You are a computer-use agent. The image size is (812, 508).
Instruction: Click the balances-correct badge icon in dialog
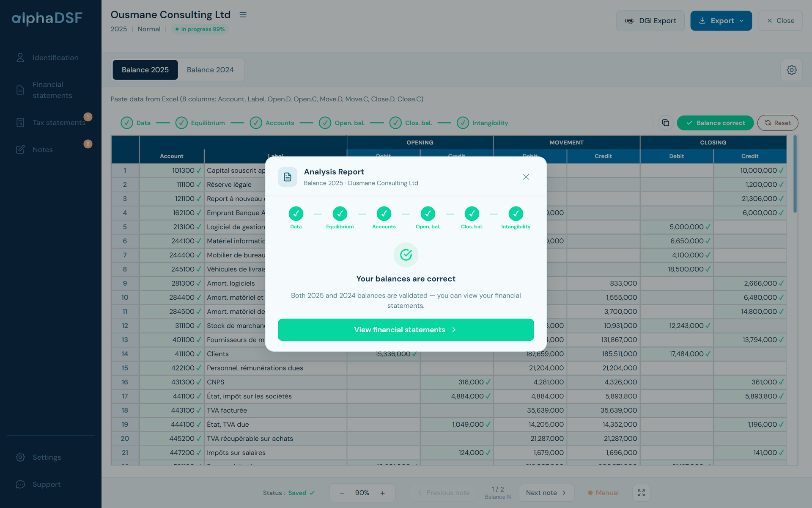[406, 255]
